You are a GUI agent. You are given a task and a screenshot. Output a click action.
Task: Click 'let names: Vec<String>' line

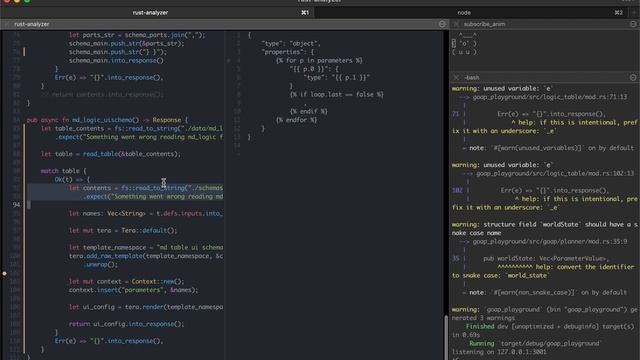pos(146,213)
